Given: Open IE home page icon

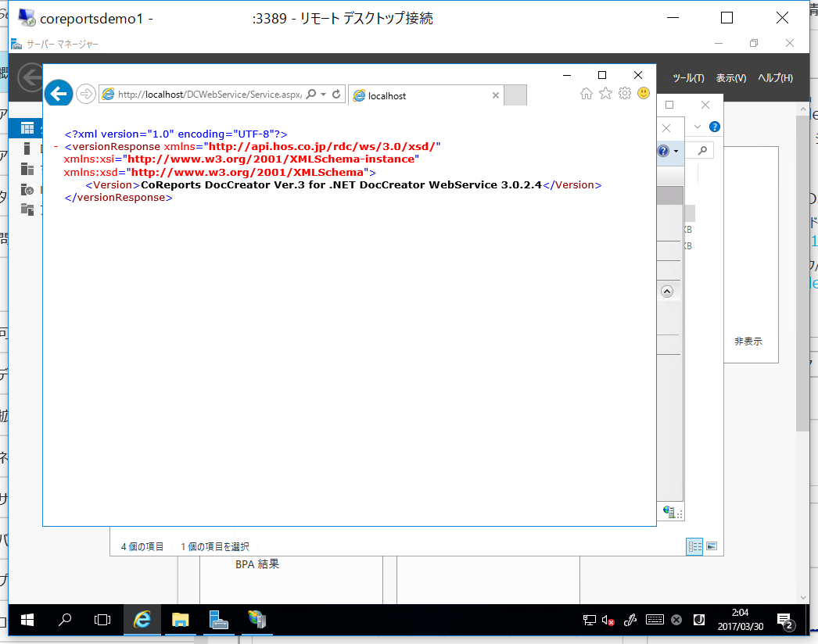Looking at the screenshot, I should coord(587,93).
